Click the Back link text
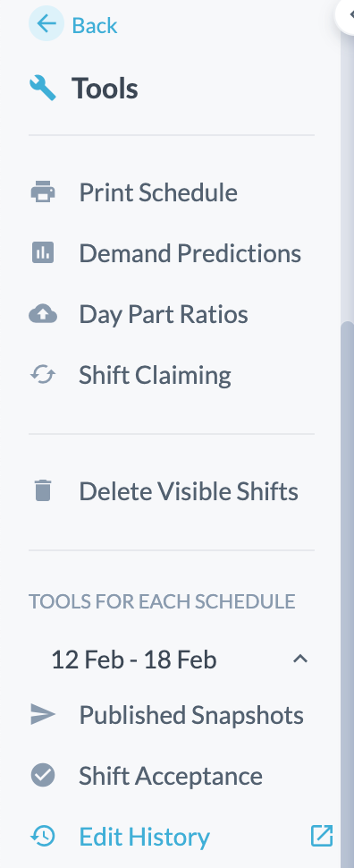Viewport: 354px width, 868px height. coord(95,25)
